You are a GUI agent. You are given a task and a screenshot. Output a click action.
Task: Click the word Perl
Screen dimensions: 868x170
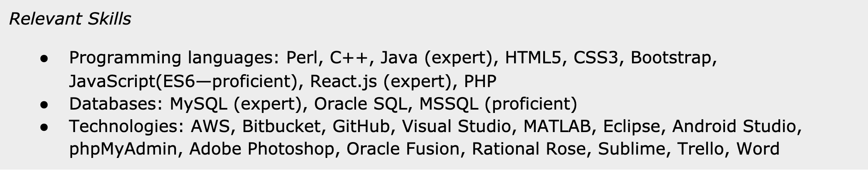click(302, 58)
